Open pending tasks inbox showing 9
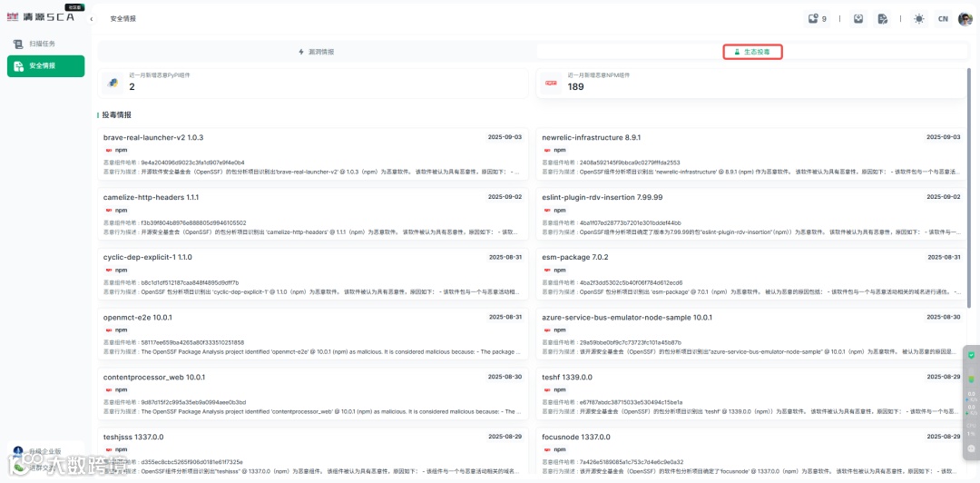This screenshot has height=483, width=980. click(x=817, y=19)
